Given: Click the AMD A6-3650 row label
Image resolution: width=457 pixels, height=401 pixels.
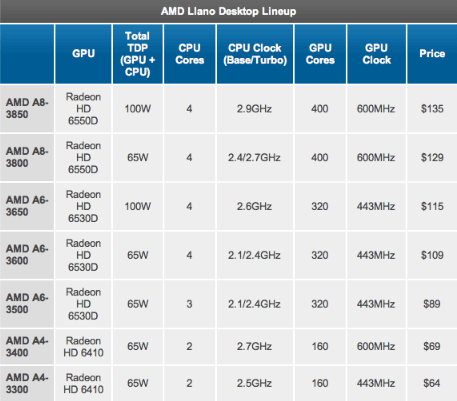Looking at the screenshot, I should (x=27, y=206).
